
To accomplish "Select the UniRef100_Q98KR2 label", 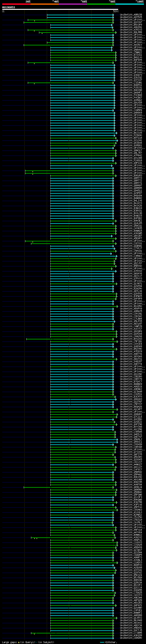I will [x=131, y=414].
